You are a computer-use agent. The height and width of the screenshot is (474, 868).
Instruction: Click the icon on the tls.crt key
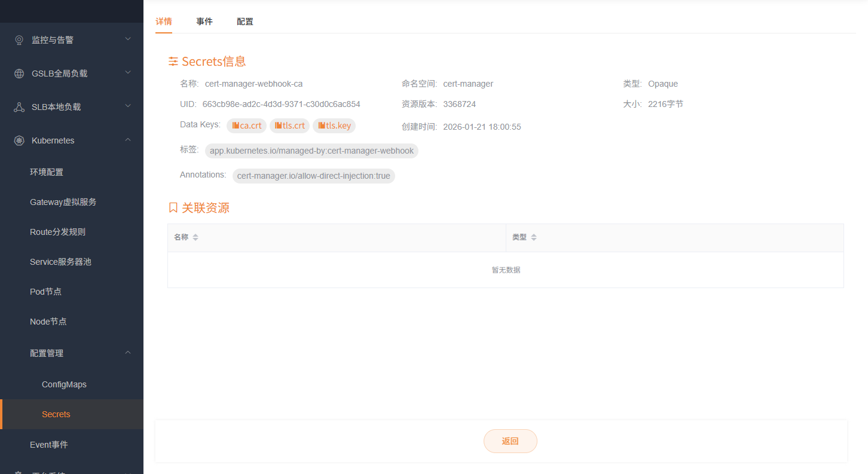coord(278,126)
